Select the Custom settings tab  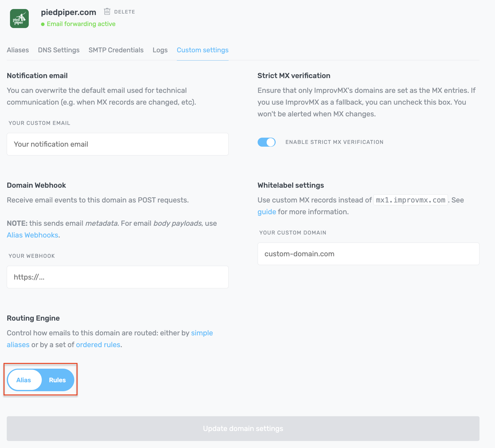click(x=202, y=50)
